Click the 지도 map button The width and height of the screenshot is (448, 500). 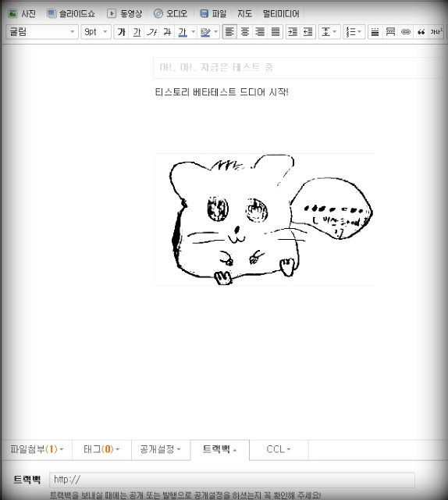tap(245, 13)
